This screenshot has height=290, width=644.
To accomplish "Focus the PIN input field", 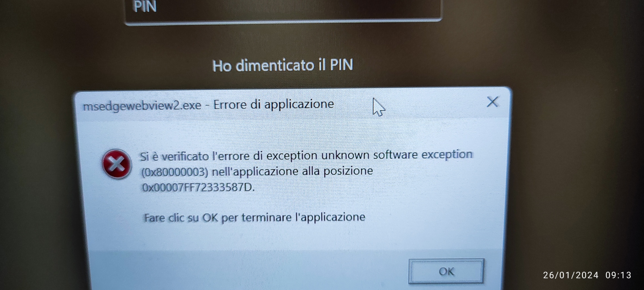I will pos(283,10).
